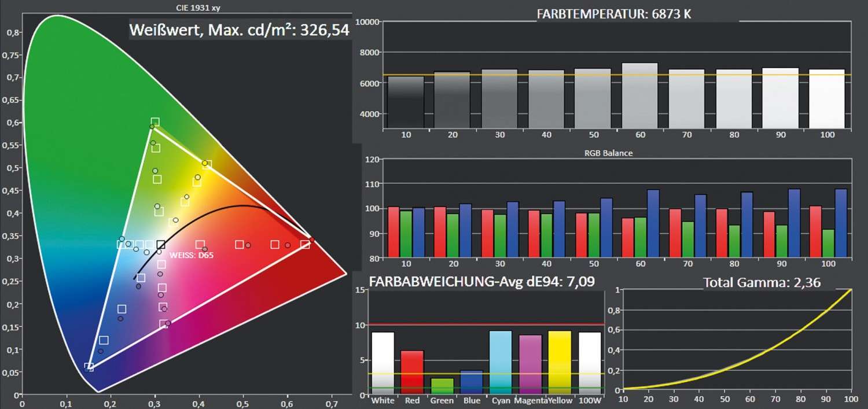Image resolution: width=868 pixels, height=409 pixels.
Task: Select the Blue bar in color deviation chart
Action: pos(472,383)
